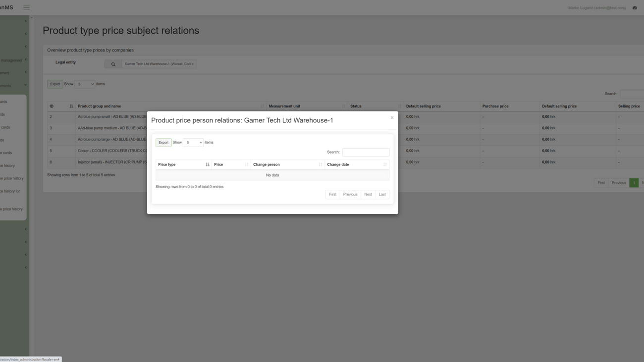Click 'Showing rows from 1 to 5' text
The width and height of the screenshot is (644, 362).
(x=81, y=175)
